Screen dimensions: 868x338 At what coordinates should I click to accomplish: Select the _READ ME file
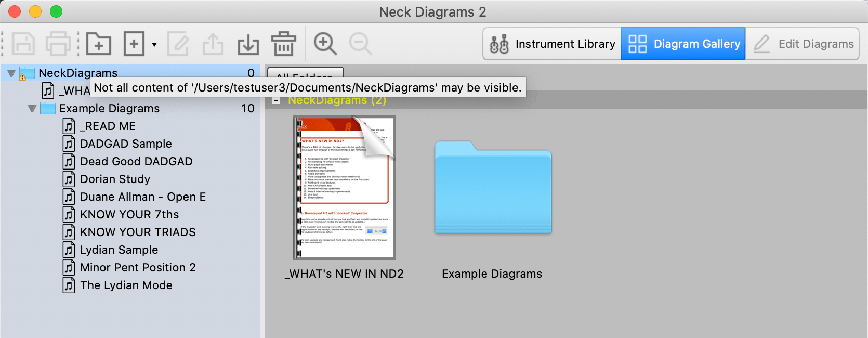[130, 126]
